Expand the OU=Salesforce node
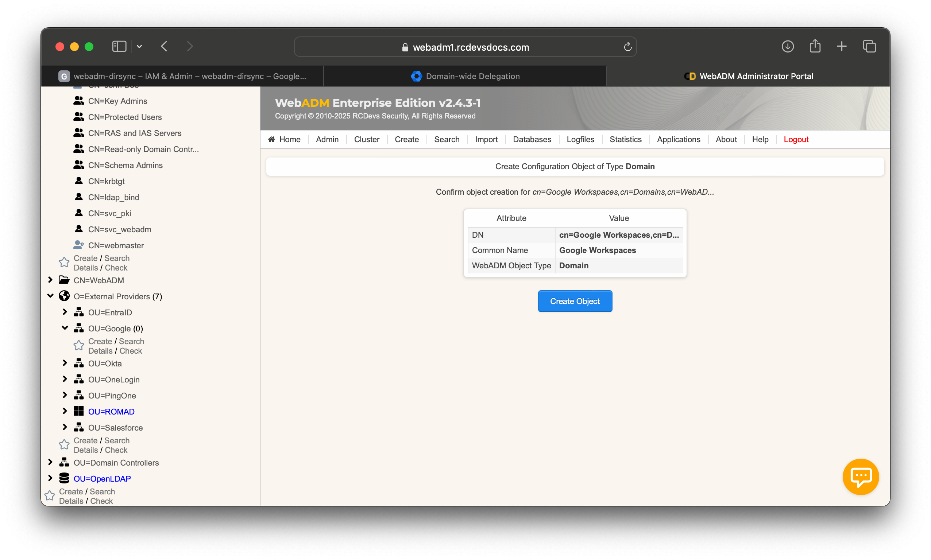Image resolution: width=931 pixels, height=560 pixels. pyautogui.click(x=65, y=427)
